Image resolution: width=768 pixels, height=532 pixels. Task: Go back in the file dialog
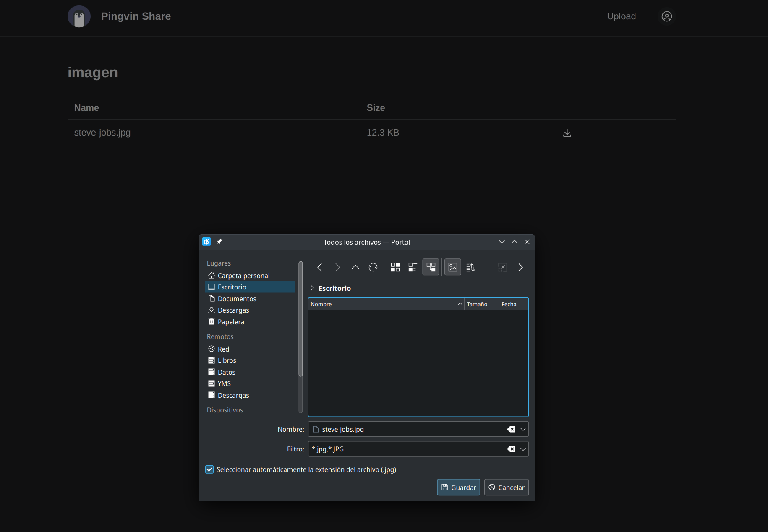(320, 267)
